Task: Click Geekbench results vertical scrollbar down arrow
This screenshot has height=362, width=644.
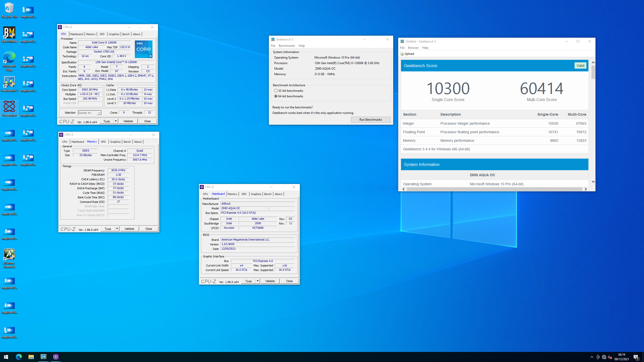Action: (593, 182)
